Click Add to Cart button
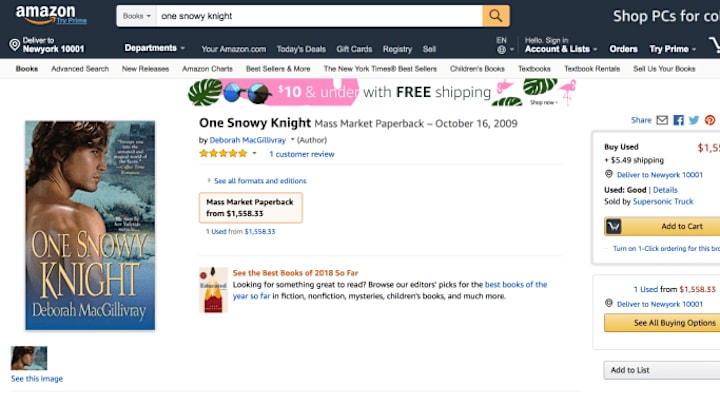This screenshot has height=405, width=720. 663,226
